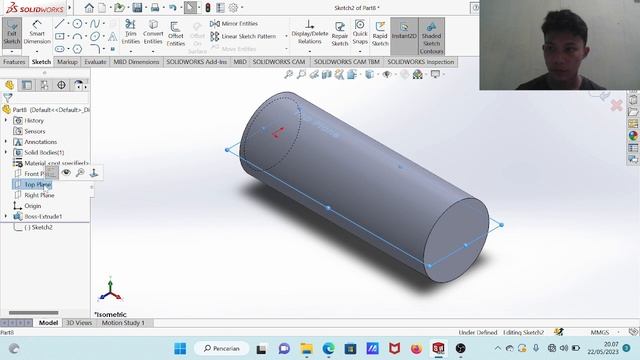Open the PropertyManager tab
The width and height of the screenshot is (640, 360).
click(27, 85)
